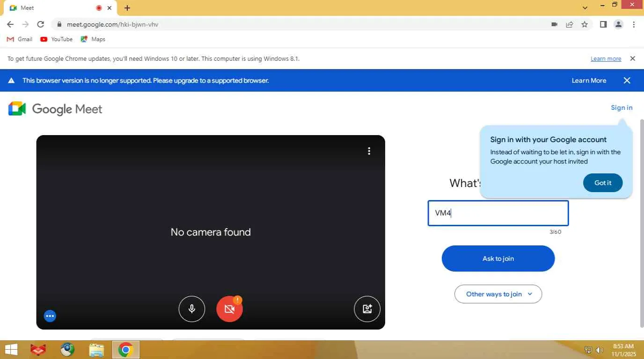
Task: Open the Chrome three-dot menu
Action: click(634, 24)
